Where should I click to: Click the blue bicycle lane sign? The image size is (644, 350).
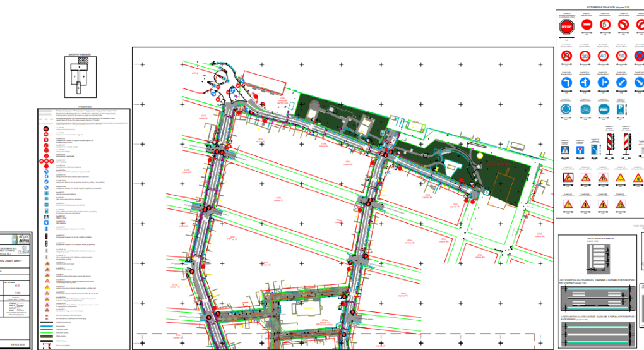(x=585, y=111)
